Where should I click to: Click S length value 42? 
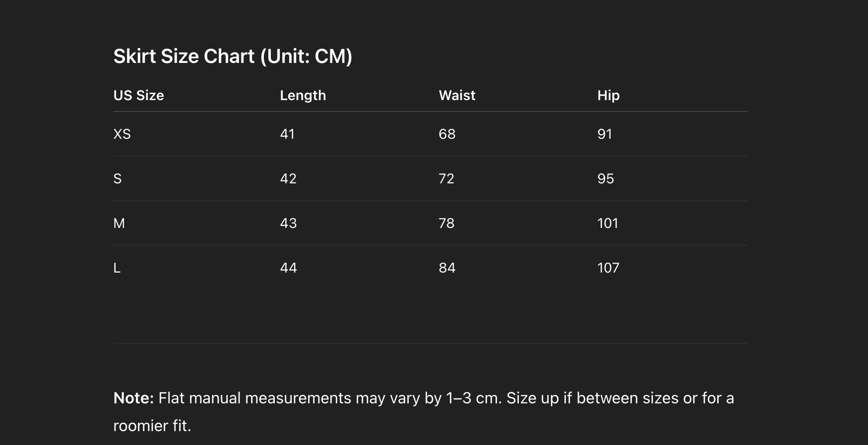pyautogui.click(x=289, y=178)
